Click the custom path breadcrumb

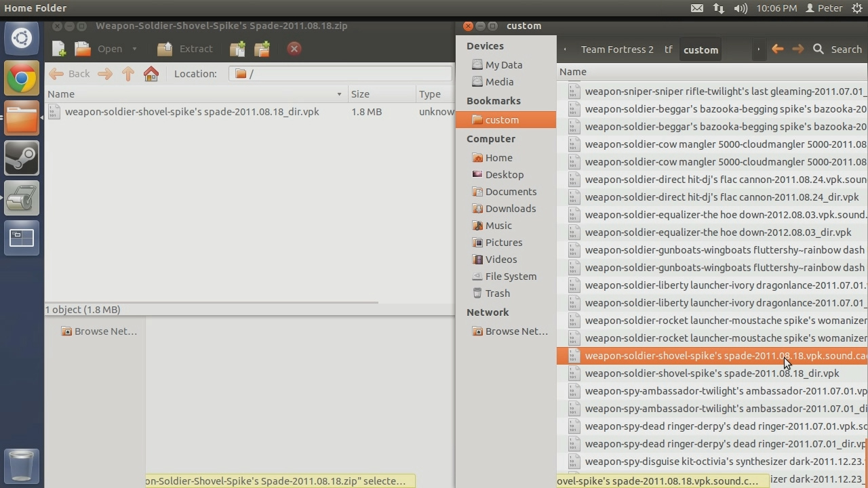701,49
